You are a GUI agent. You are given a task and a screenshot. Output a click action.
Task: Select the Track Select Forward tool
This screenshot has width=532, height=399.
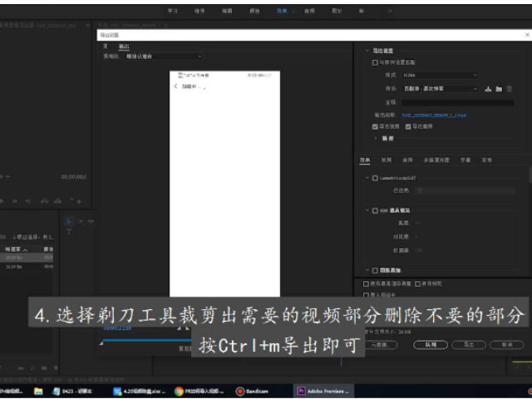coord(81,222)
